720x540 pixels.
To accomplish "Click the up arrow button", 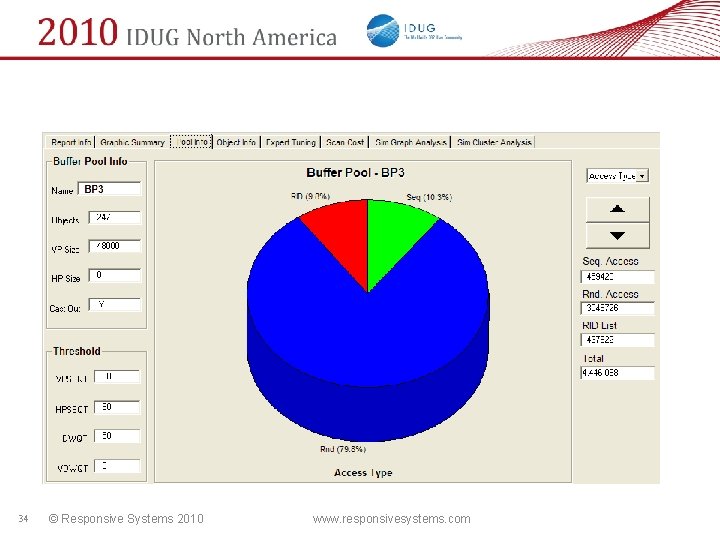I will 618,210.
